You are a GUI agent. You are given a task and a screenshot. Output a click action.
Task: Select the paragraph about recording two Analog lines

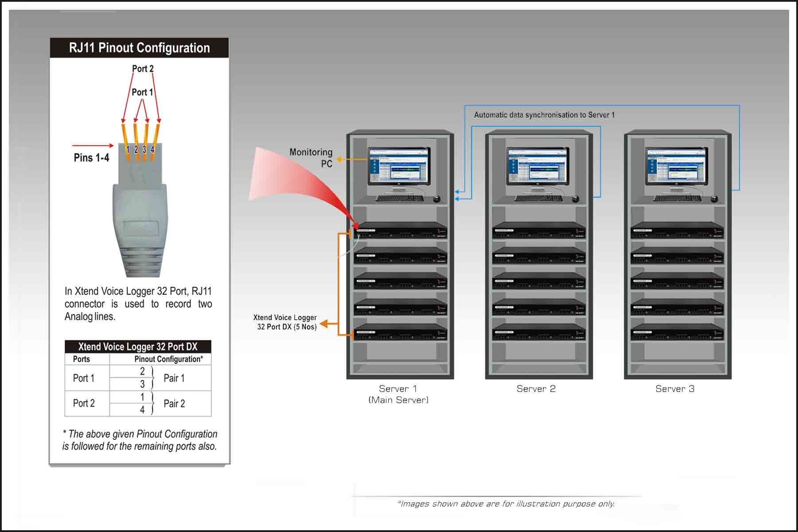138,304
